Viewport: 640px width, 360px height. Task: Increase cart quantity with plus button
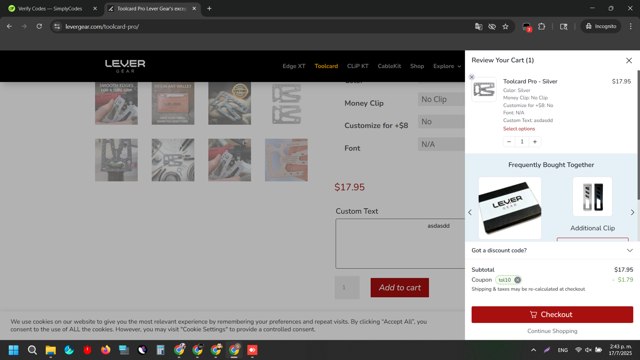pyautogui.click(x=535, y=142)
